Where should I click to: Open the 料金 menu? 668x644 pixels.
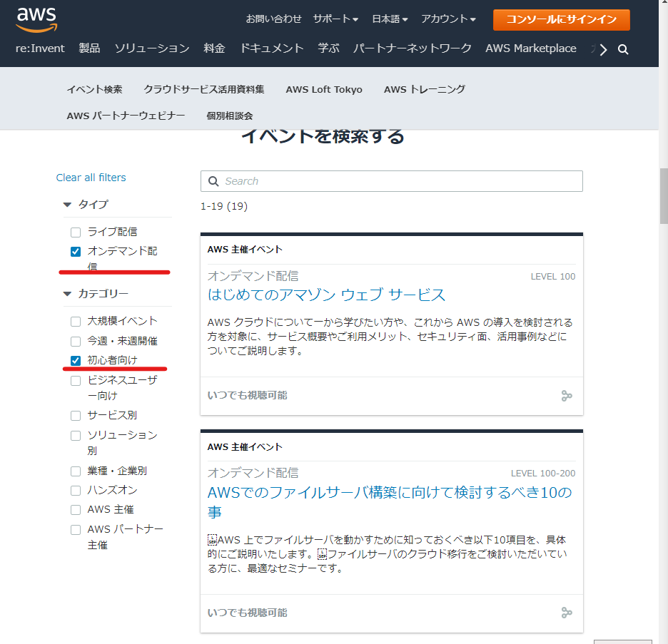tap(214, 48)
